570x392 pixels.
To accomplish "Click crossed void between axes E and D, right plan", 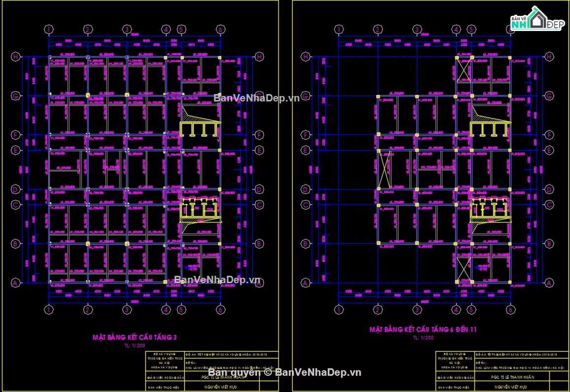I will click(385, 169).
